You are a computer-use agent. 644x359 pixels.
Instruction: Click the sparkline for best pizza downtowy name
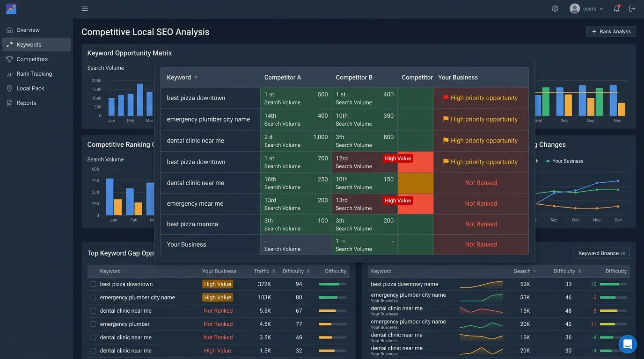(481, 284)
